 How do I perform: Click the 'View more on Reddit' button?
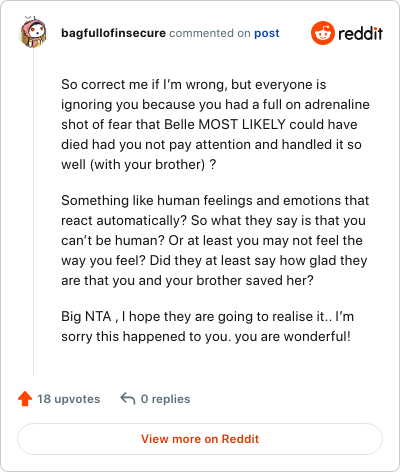click(200, 439)
